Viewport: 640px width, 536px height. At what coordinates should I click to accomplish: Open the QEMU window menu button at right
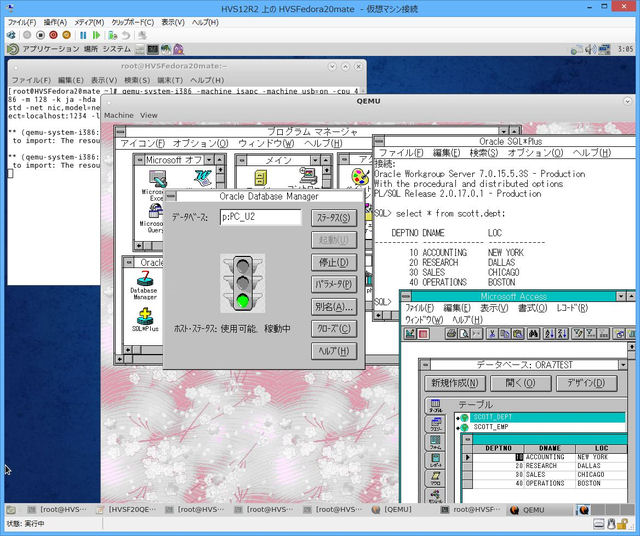(x=628, y=101)
